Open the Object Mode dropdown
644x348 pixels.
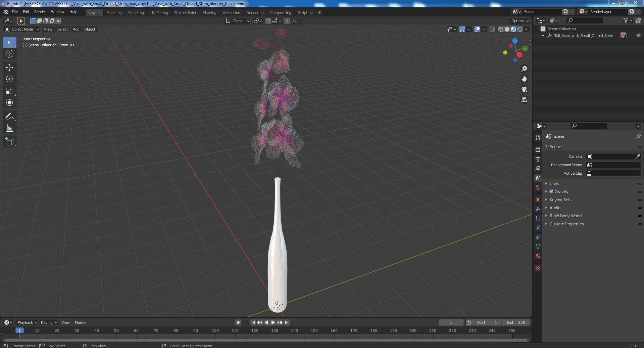(x=22, y=29)
